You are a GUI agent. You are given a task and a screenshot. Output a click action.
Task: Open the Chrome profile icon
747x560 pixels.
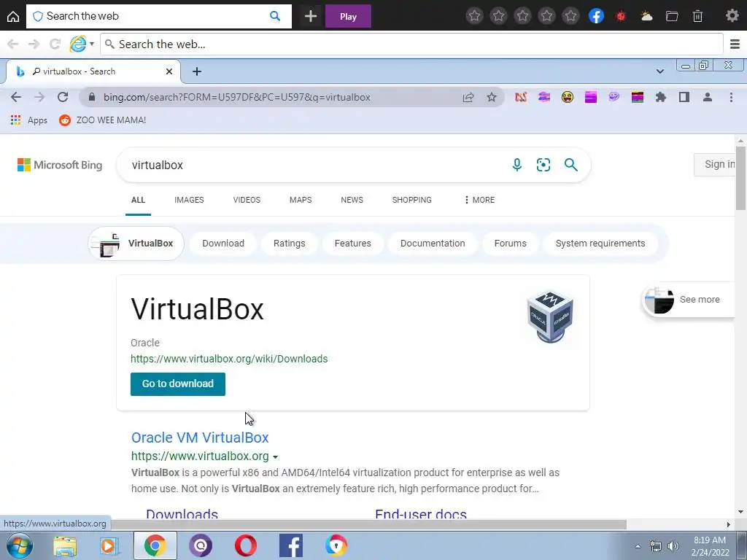pos(708,97)
